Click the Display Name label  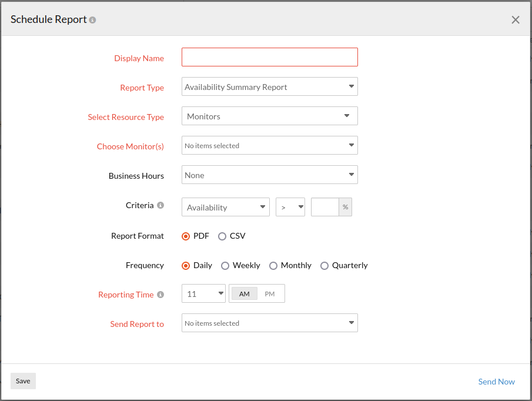click(139, 58)
